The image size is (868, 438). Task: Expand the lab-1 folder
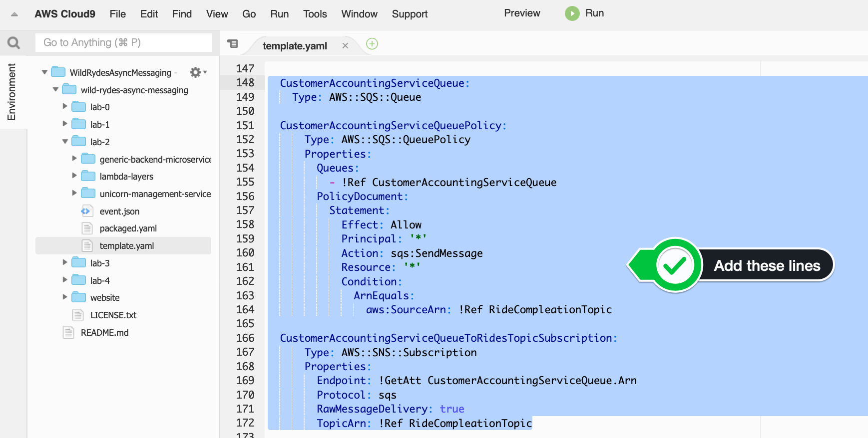tap(65, 124)
